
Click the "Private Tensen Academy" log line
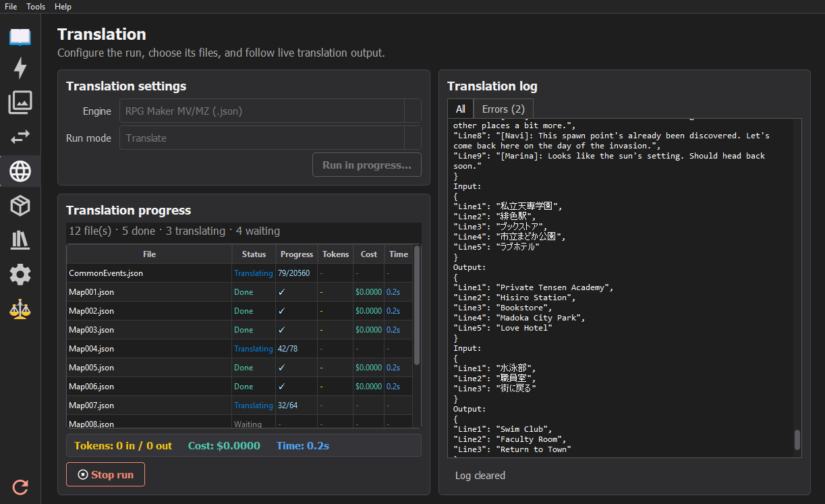coord(533,287)
